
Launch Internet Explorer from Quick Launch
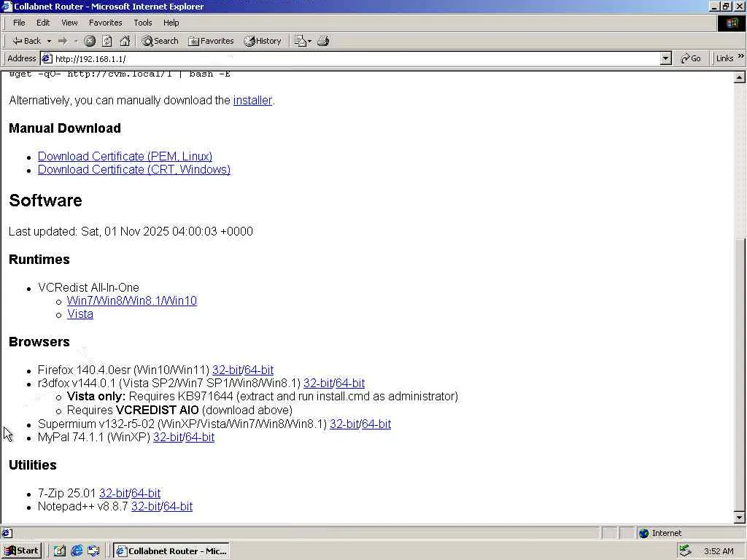[x=77, y=551]
